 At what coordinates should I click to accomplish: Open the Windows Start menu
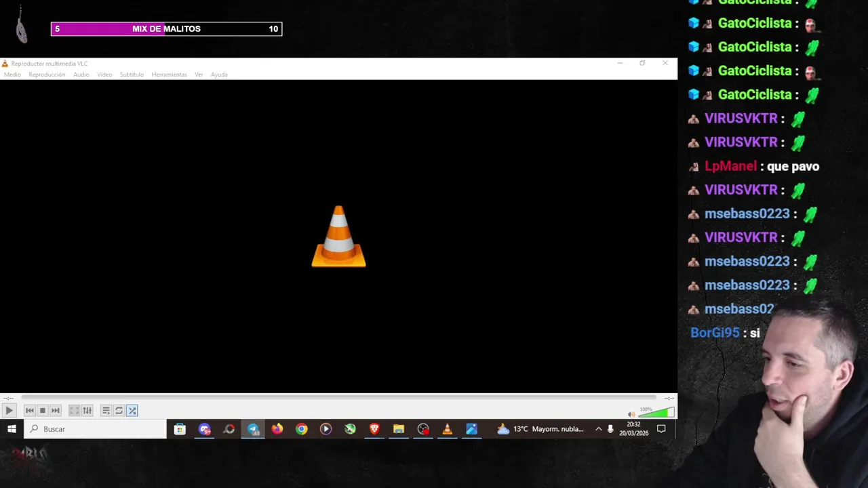click(12, 429)
